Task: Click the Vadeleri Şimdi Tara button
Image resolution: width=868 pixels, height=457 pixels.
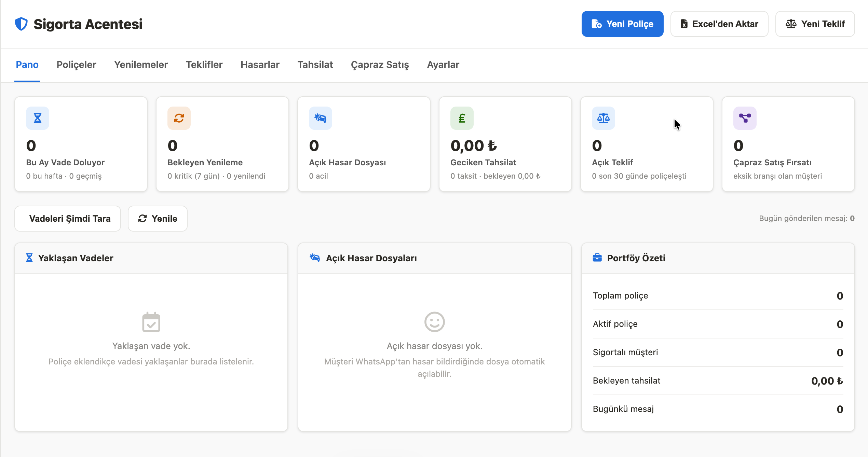Action: click(68, 219)
